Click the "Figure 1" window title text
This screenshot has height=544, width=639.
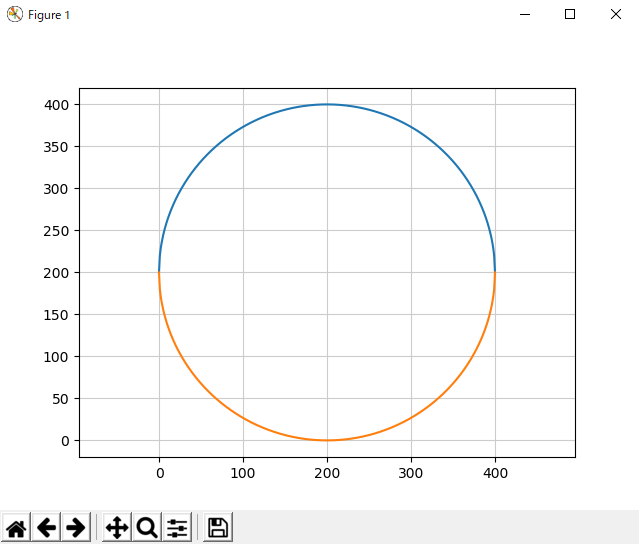click(x=49, y=15)
